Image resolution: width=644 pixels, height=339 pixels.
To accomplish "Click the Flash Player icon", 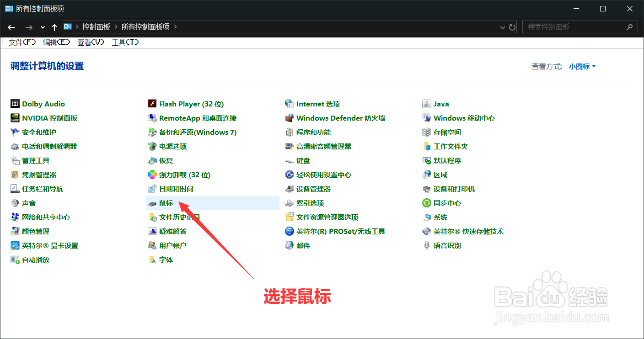I will pos(152,104).
